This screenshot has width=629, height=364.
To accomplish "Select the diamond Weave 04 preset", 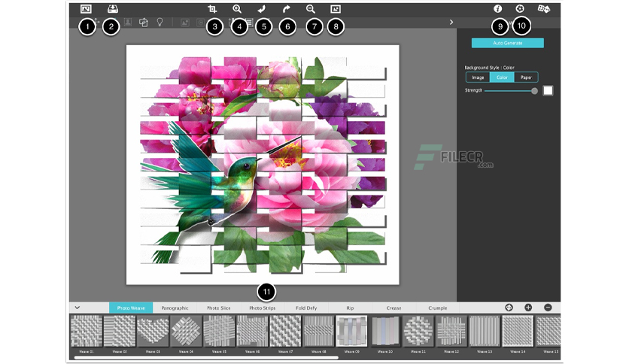I will point(186,331).
